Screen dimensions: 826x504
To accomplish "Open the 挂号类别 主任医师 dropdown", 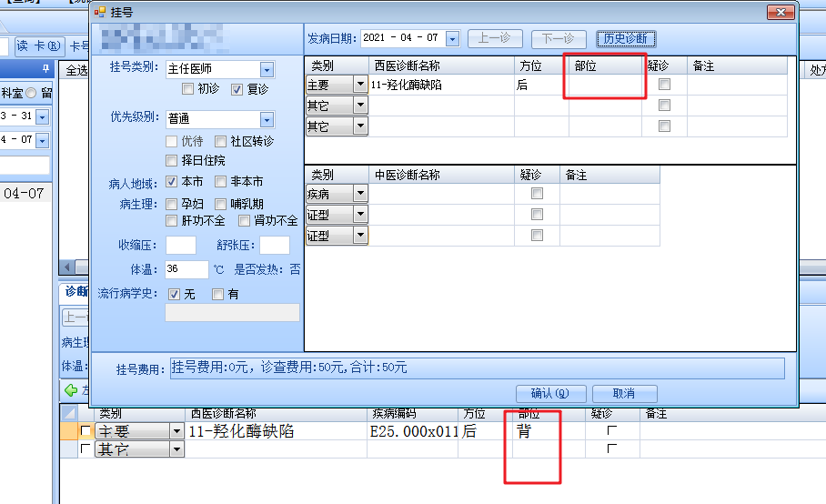I will [267, 69].
